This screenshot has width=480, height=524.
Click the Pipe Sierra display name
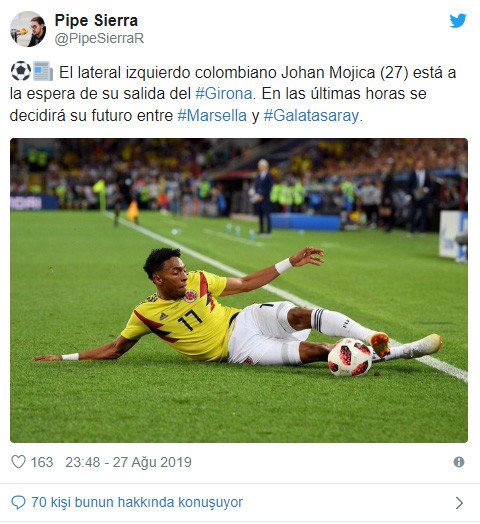point(96,20)
